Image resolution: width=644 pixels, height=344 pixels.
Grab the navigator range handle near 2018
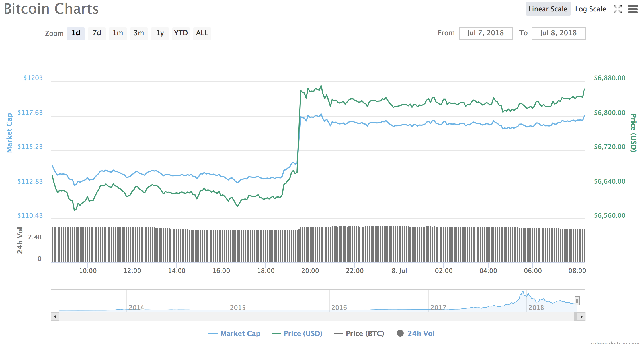577,301
